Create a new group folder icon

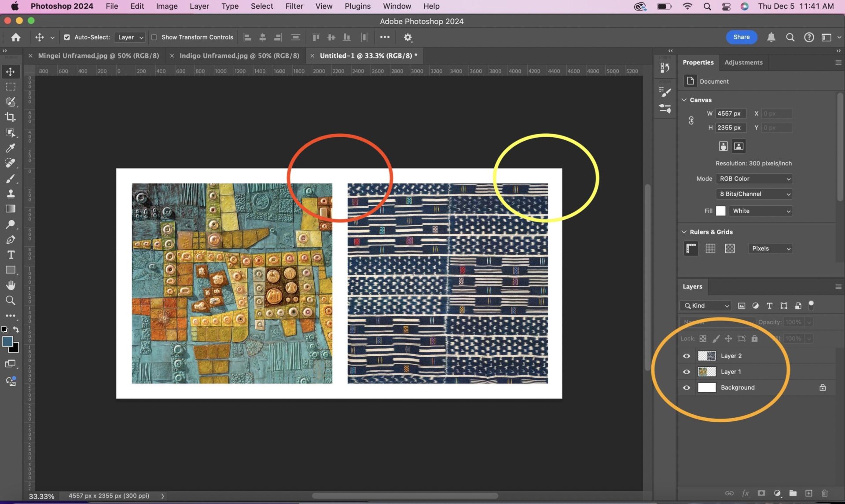[793, 493]
